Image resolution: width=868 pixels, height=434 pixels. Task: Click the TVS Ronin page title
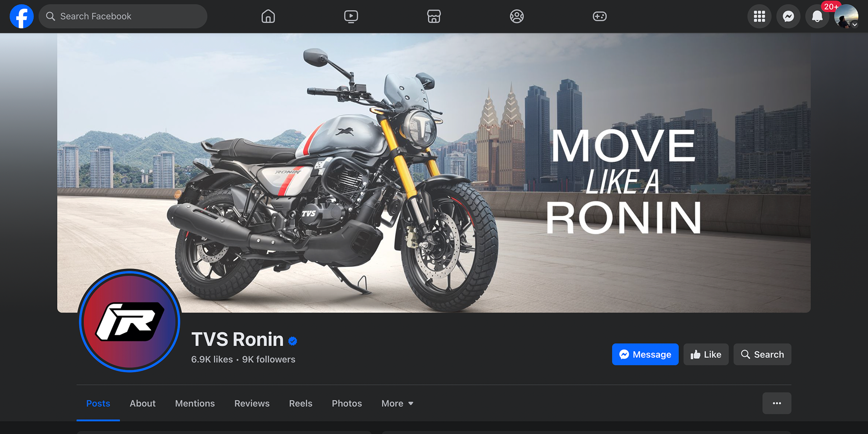click(x=237, y=339)
